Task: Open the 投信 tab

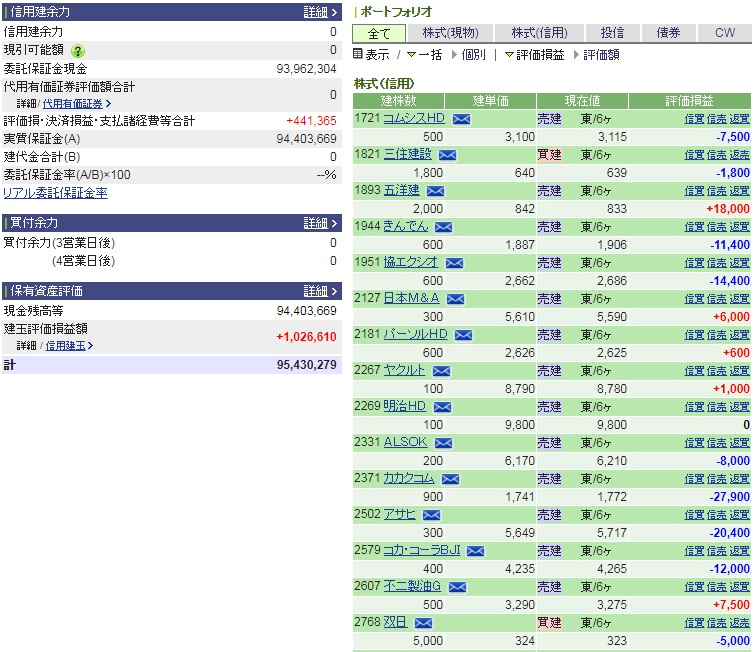Action: [612, 33]
